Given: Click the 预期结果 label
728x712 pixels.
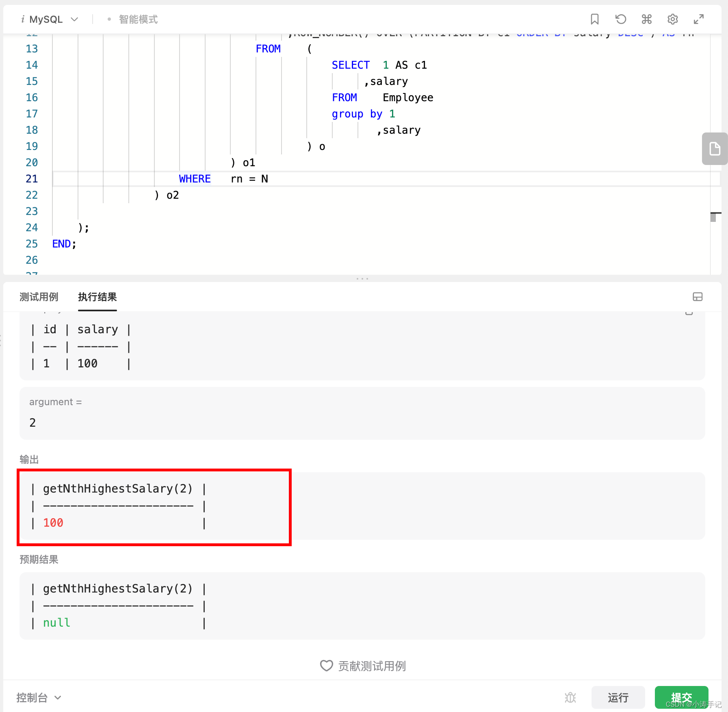Looking at the screenshot, I should [x=39, y=559].
